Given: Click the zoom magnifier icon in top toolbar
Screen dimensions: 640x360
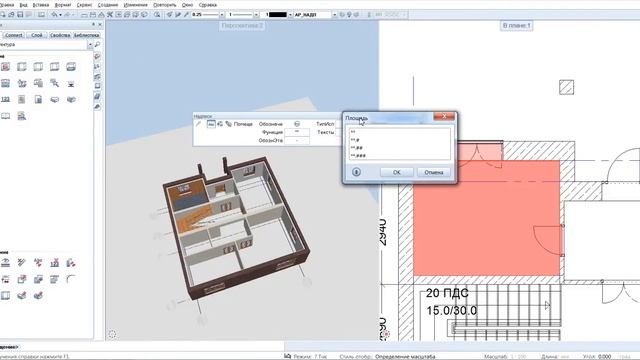Looking at the screenshot, I should [x=157, y=15].
